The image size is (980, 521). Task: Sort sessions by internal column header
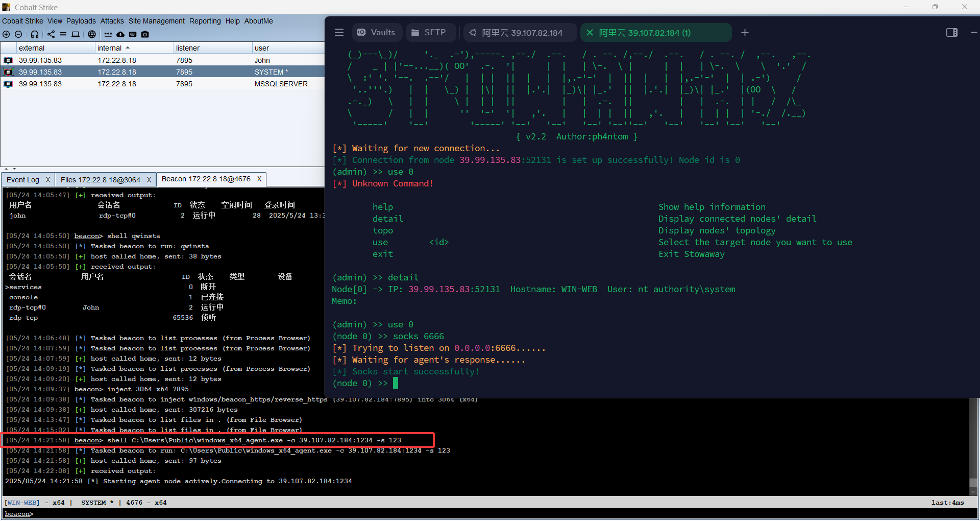pyautogui.click(x=134, y=48)
